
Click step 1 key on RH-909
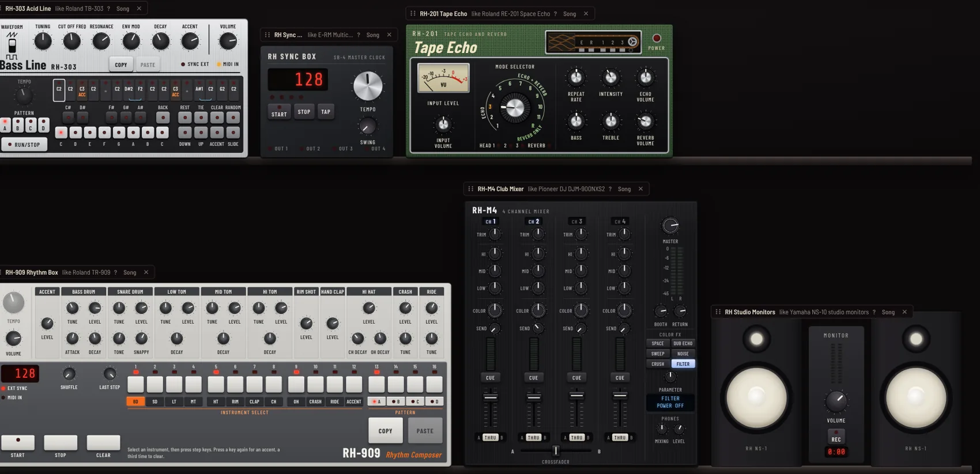click(135, 384)
